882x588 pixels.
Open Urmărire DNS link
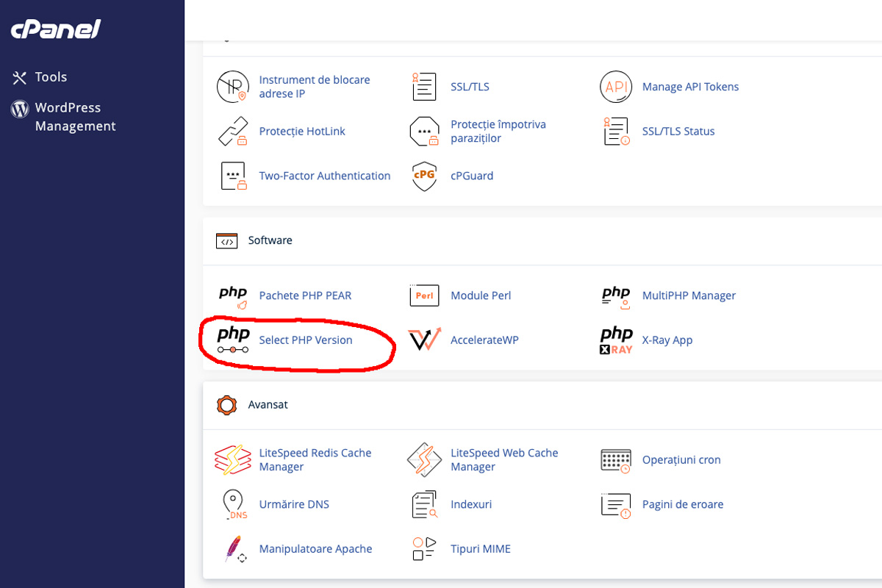pyautogui.click(x=294, y=505)
